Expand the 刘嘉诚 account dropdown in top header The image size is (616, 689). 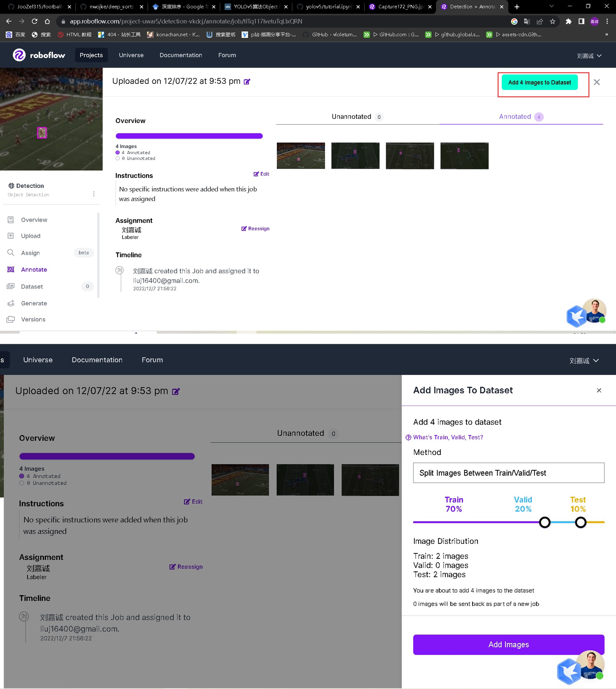click(x=589, y=56)
